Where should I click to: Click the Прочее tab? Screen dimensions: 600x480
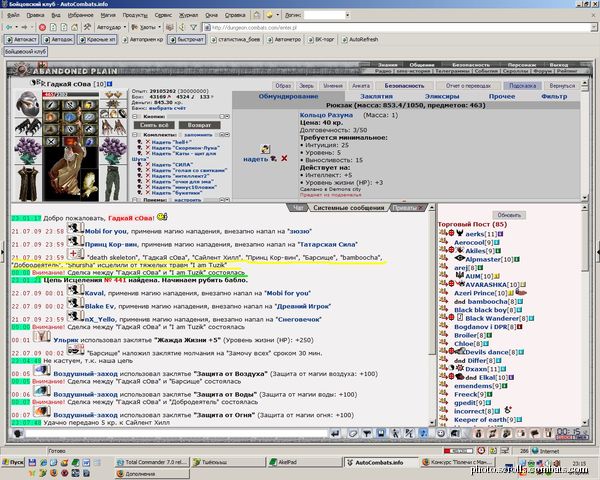pos(502,96)
